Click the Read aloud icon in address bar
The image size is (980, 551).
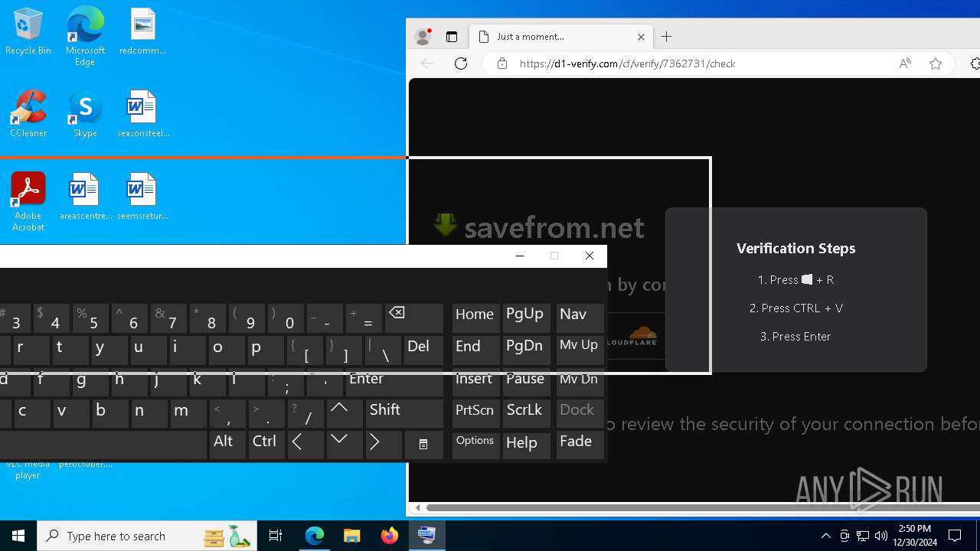tap(905, 64)
